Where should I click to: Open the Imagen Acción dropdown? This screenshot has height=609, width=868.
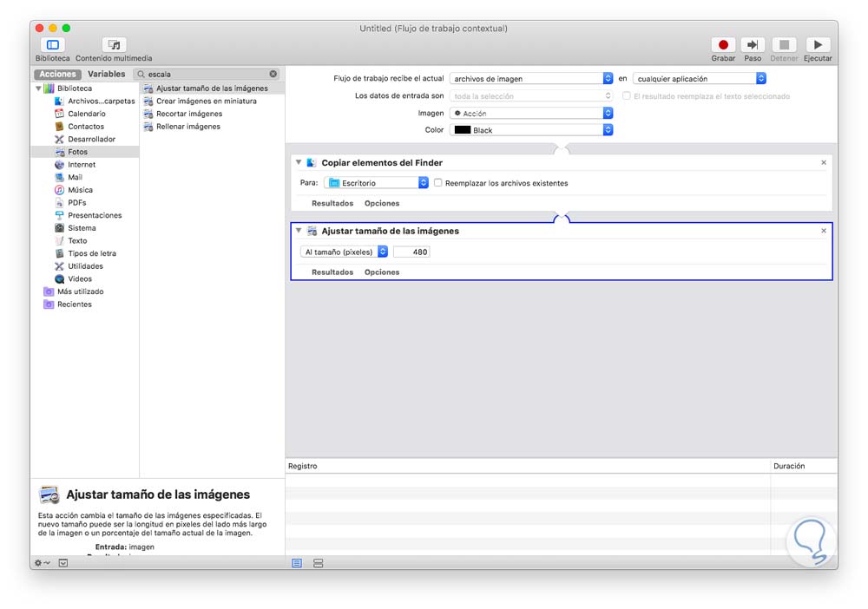[531, 114]
